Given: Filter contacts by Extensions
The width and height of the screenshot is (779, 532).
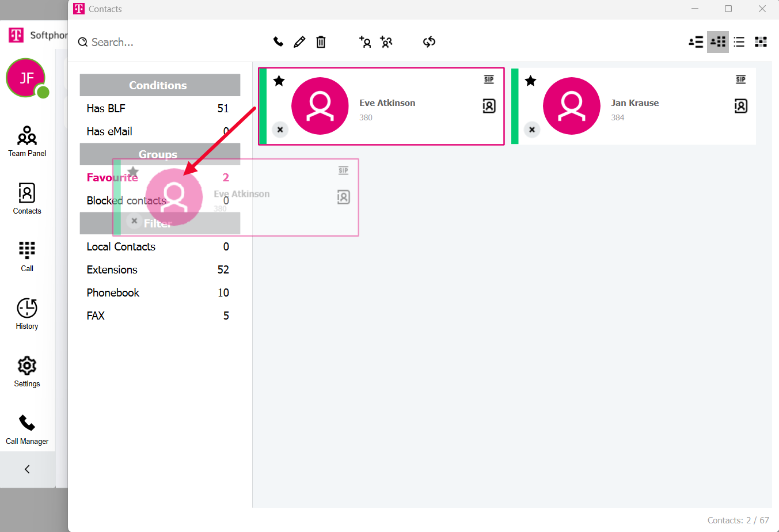Looking at the screenshot, I should point(112,269).
